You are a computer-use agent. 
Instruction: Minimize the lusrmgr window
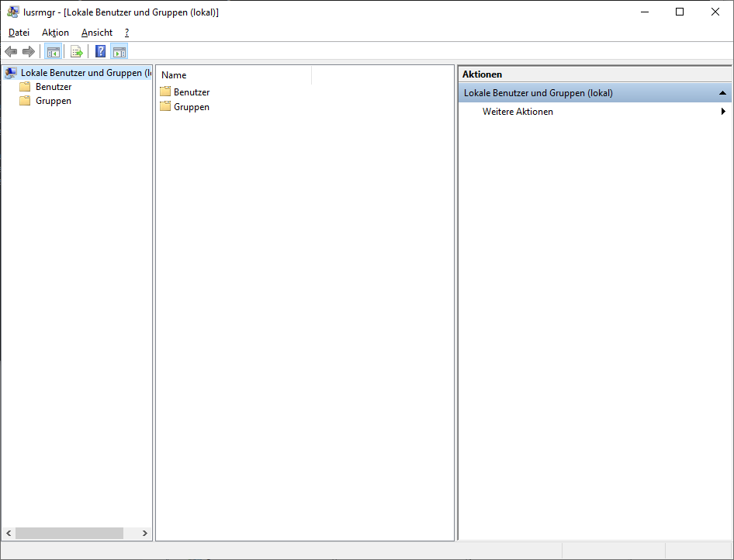[645, 12]
